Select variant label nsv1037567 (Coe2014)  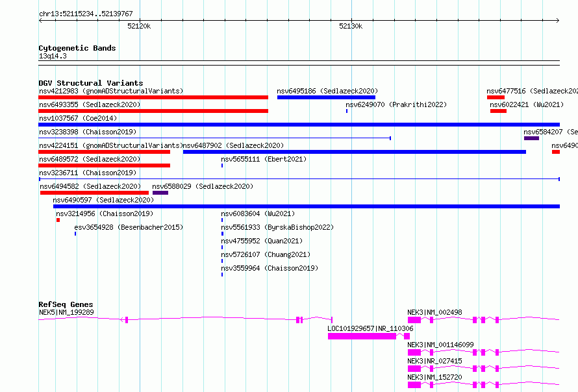coord(78,118)
